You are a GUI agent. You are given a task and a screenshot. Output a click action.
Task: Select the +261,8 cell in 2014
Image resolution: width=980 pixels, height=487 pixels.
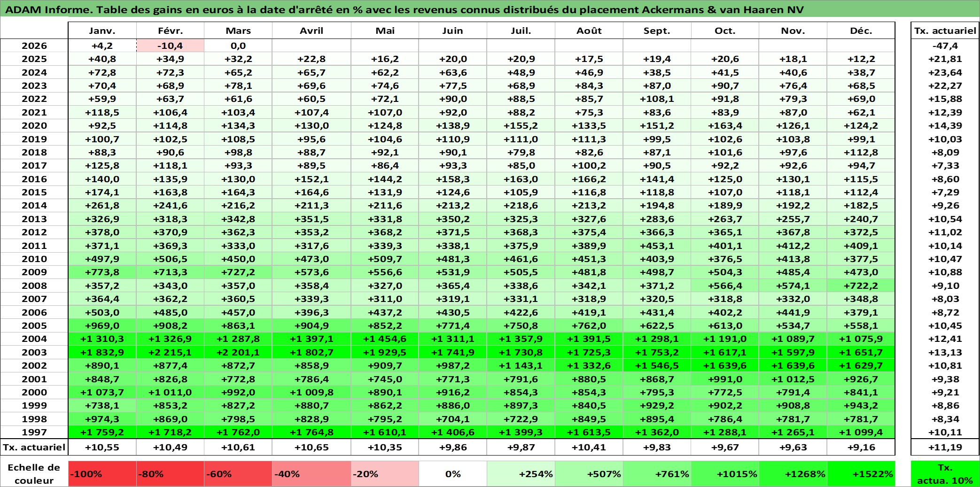[x=102, y=205]
